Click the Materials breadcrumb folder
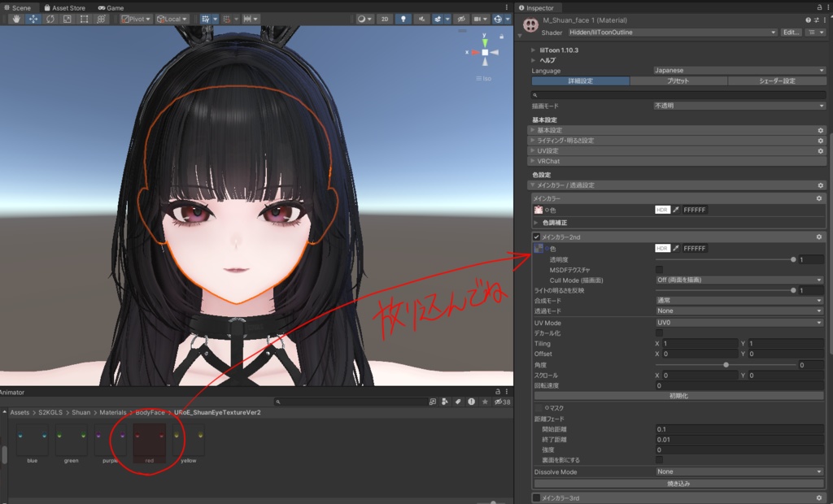This screenshot has width=833, height=504. (112, 413)
